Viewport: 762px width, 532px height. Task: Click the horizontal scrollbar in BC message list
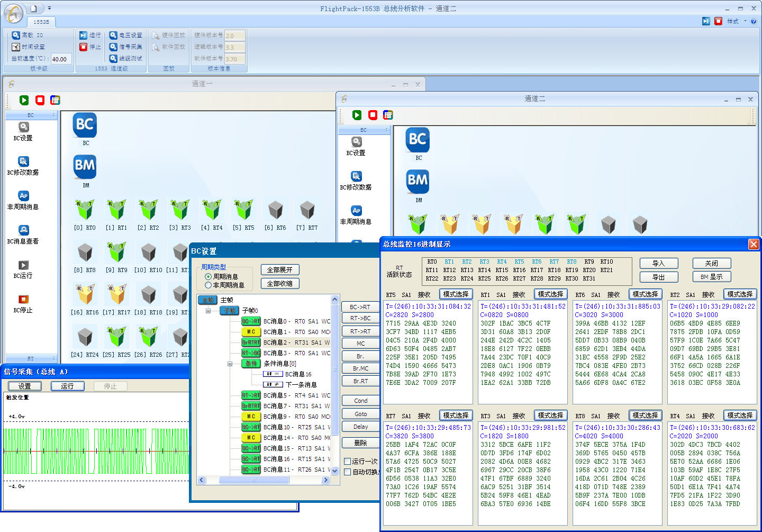click(264, 480)
